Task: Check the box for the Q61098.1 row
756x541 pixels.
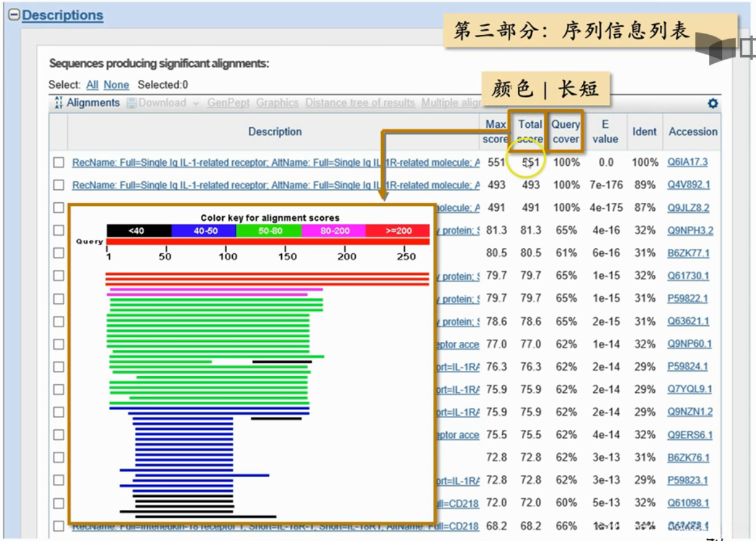Action: [x=58, y=503]
